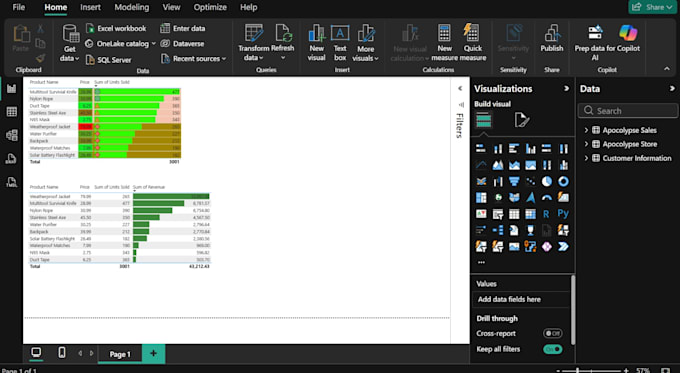
Task: Adjust the zoom slider handle
Action: click(x=577, y=370)
